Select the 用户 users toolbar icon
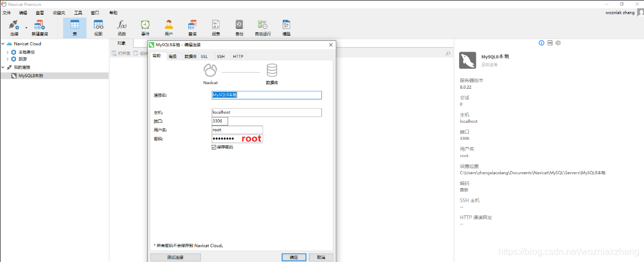This screenshot has height=262, width=644. tap(169, 27)
